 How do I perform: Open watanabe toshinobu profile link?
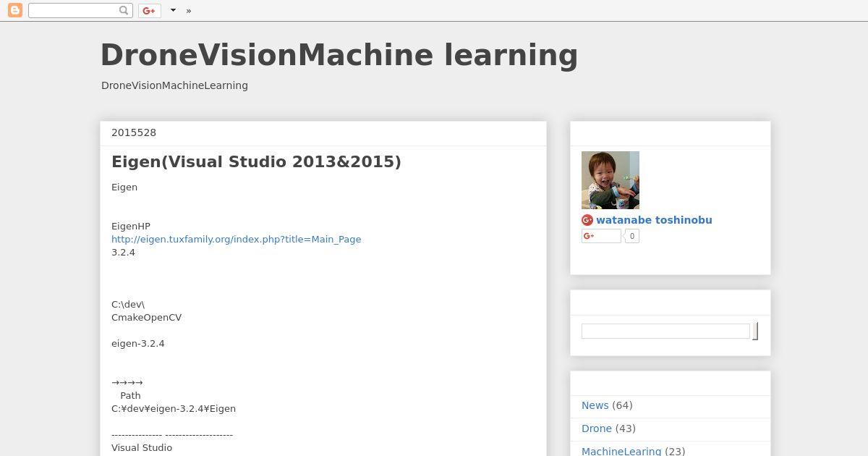tap(654, 220)
